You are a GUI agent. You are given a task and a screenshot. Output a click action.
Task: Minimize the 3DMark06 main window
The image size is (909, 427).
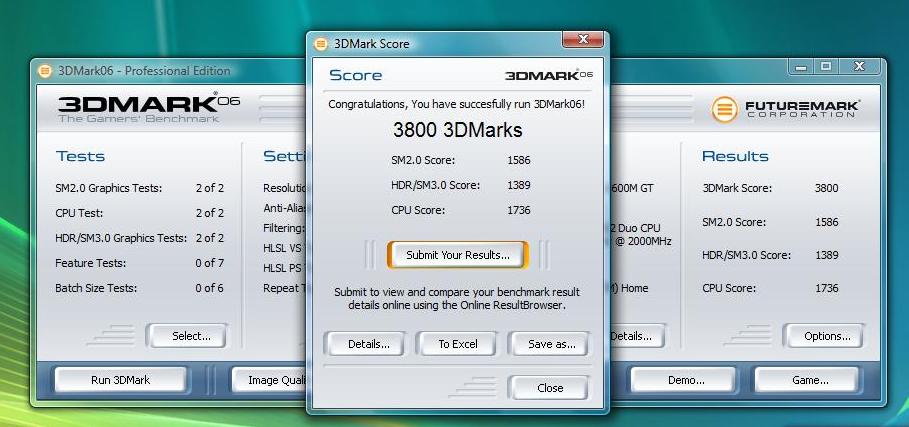(x=802, y=67)
